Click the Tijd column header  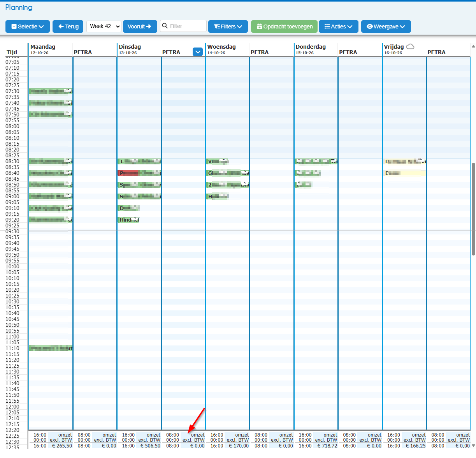[12, 52]
